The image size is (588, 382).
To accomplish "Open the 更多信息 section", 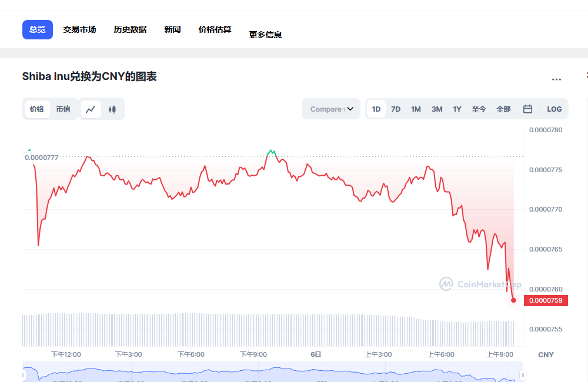I will (x=265, y=34).
